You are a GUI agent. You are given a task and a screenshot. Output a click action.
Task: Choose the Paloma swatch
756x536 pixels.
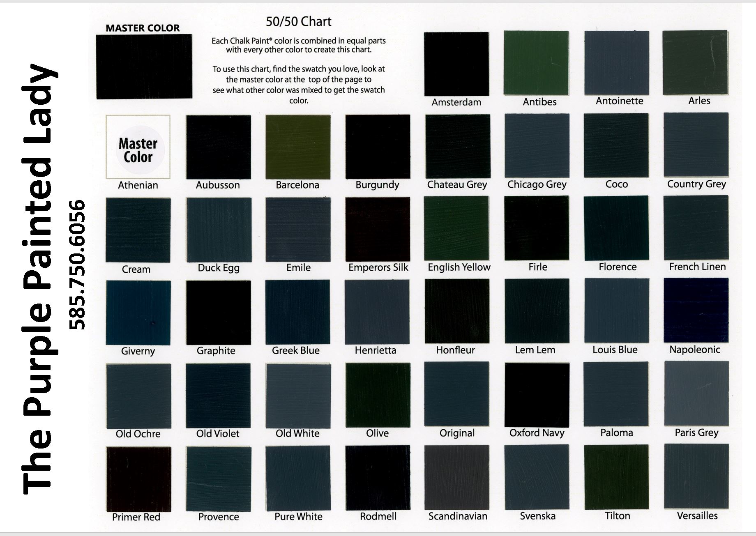pos(616,394)
